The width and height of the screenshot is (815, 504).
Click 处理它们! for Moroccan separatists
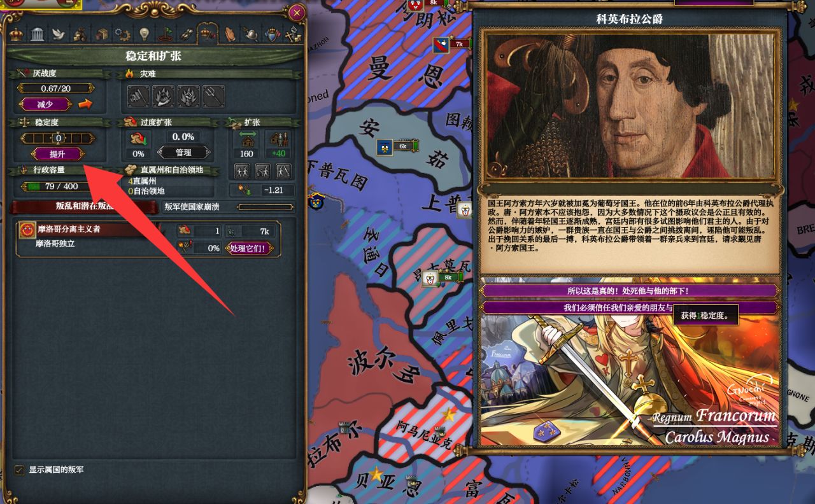click(x=248, y=248)
